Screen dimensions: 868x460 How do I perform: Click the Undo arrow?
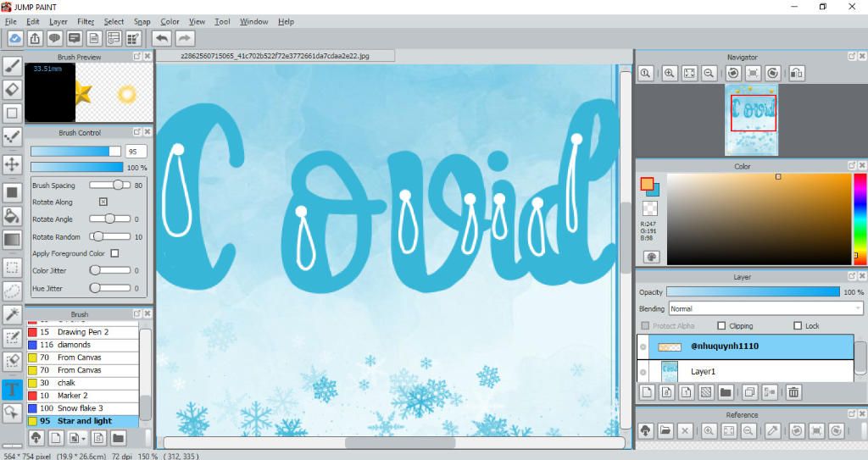pos(162,38)
